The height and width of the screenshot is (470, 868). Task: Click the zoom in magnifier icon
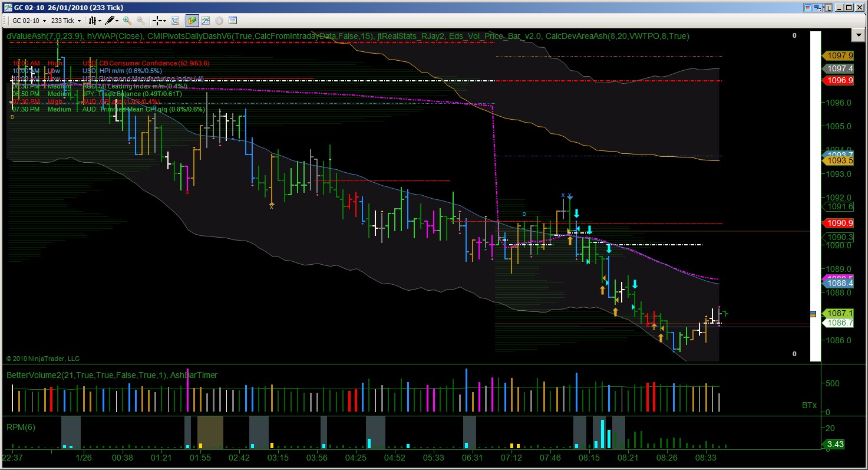tap(127, 20)
